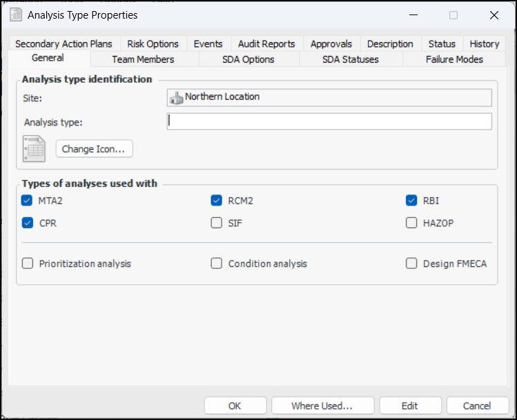Click the analysis type document icon

click(x=34, y=149)
